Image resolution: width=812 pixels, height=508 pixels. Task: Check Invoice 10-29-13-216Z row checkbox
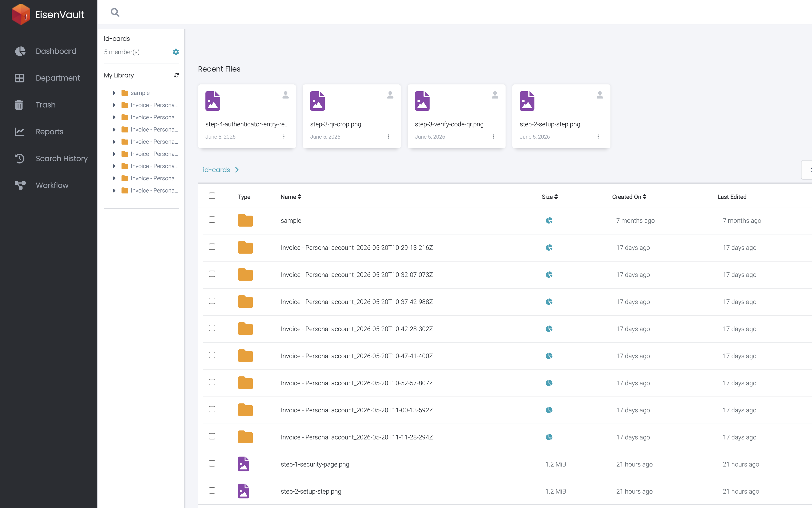point(212,247)
